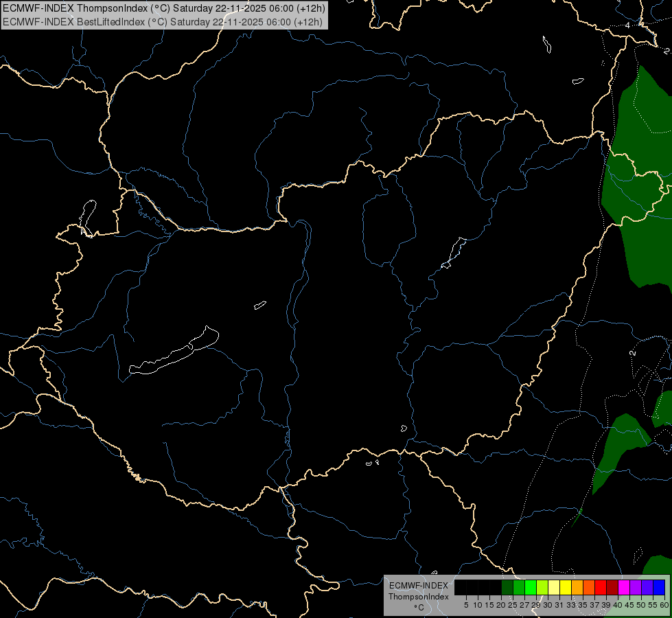Click the legend tick value 15
The width and height of the screenshot is (672, 618).
[x=489, y=605]
